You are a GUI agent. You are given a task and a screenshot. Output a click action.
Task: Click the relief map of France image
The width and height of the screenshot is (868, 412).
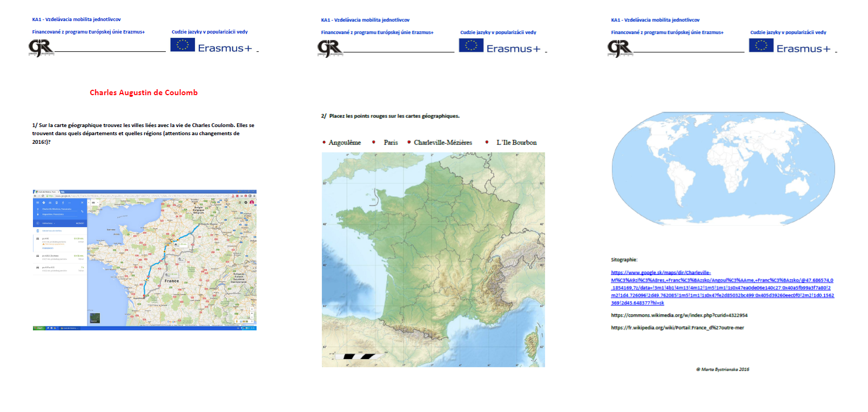pos(433,260)
